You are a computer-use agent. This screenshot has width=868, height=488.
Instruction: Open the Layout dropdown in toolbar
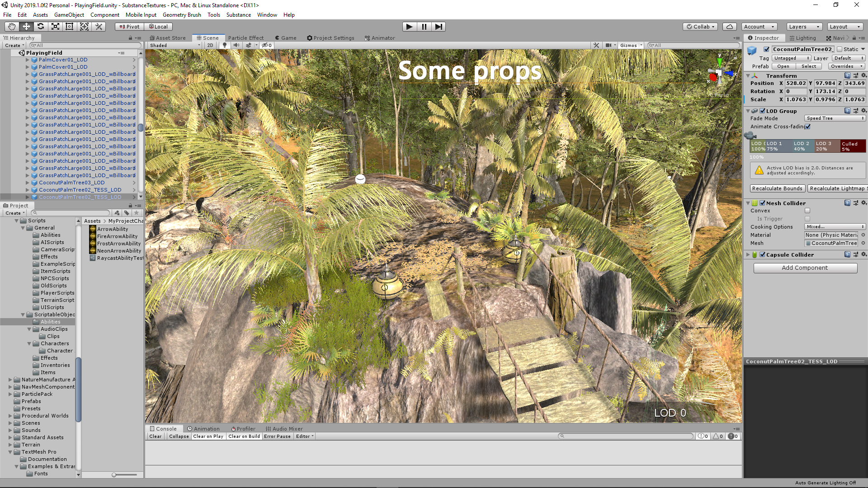tap(844, 27)
